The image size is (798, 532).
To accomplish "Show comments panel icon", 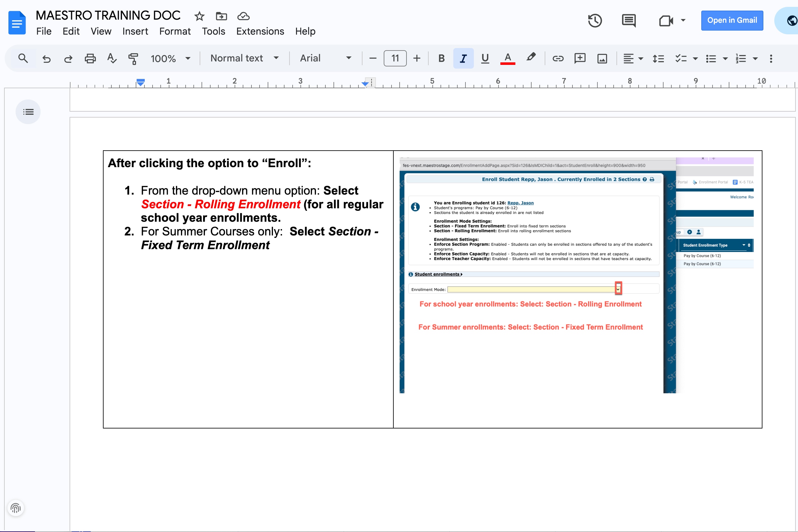I will pyautogui.click(x=629, y=21).
